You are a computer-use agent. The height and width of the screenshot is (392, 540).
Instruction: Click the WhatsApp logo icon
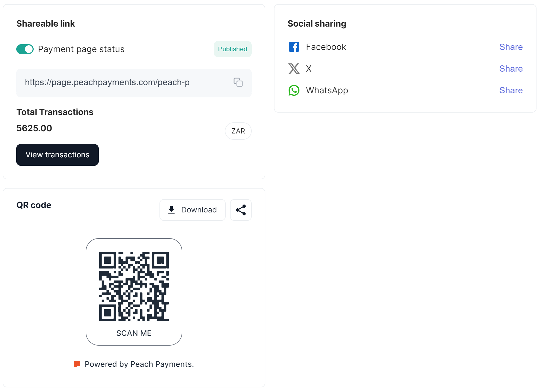pos(294,90)
